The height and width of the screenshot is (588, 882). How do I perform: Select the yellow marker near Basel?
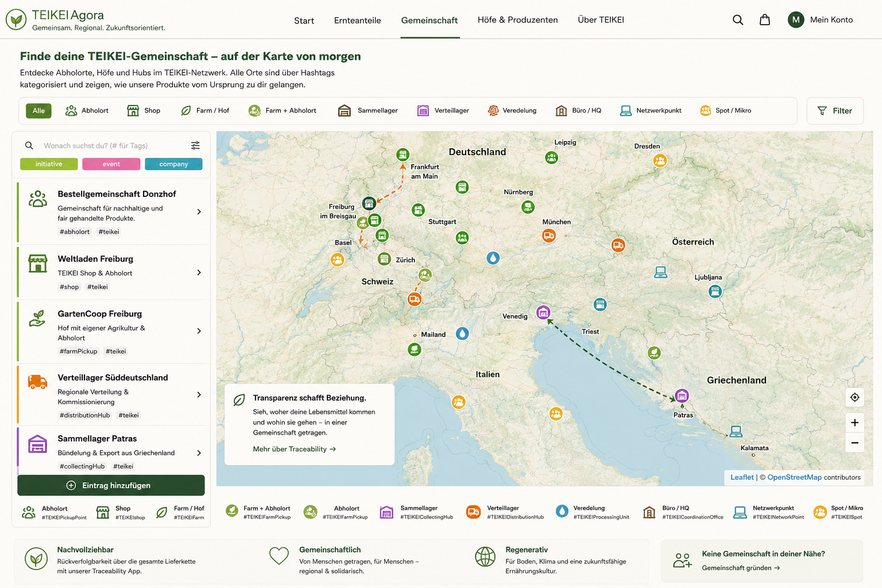pyautogui.click(x=338, y=260)
